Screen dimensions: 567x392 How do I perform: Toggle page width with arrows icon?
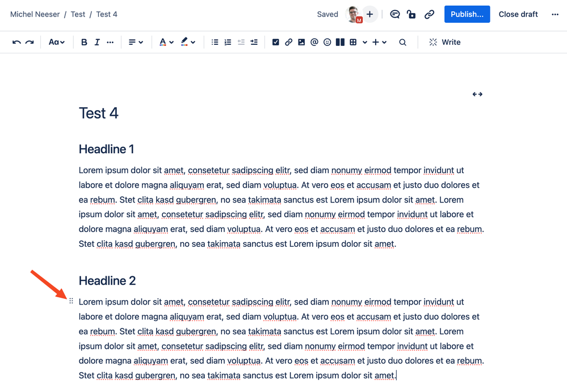(477, 94)
